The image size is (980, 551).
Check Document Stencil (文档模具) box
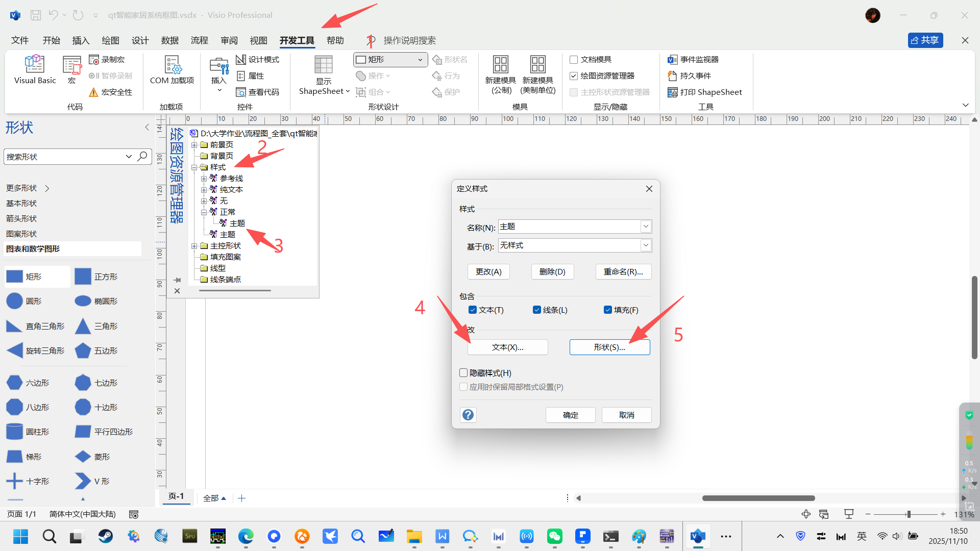pos(574,60)
